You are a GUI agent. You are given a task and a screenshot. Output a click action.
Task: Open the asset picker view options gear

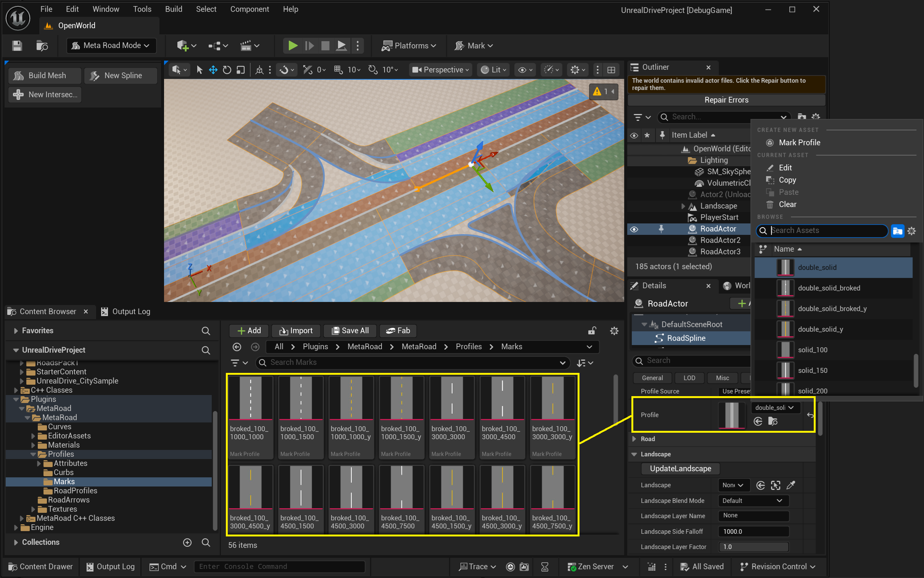tap(911, 231)
